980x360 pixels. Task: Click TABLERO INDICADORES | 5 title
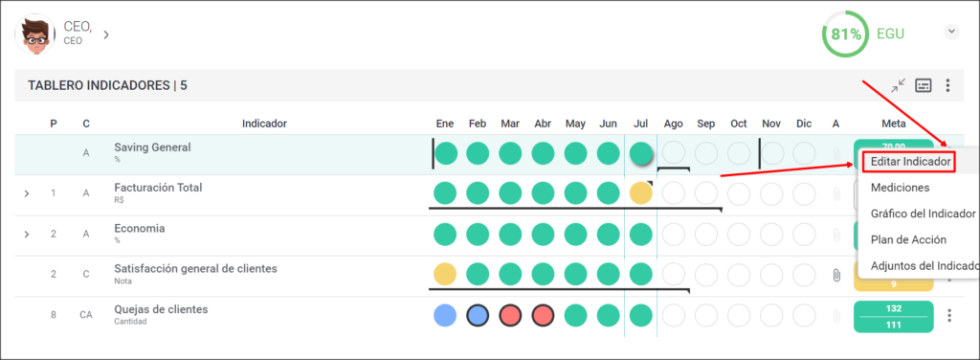click(107, 85)
